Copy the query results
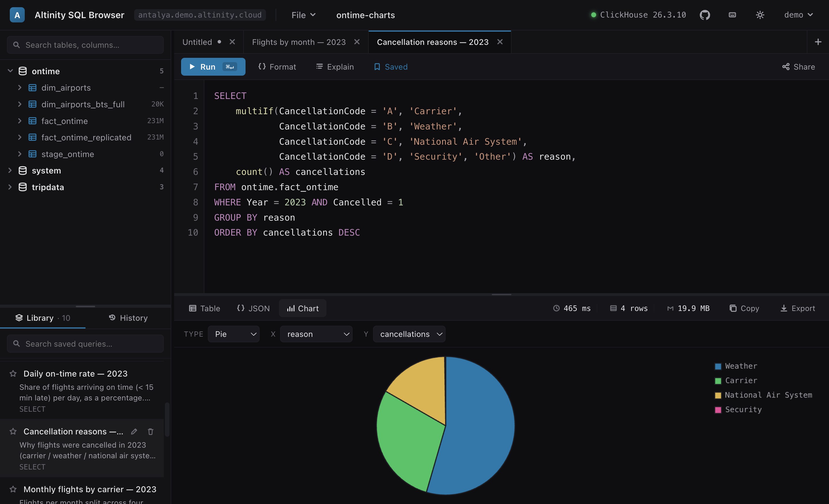This screenshot has height=504, width=829. click(x=744, y=308)
